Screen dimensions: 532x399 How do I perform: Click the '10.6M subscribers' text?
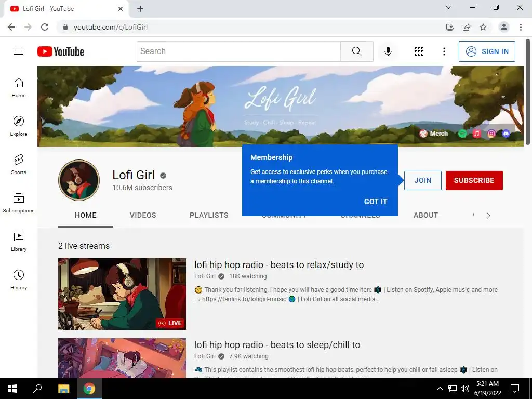(x=142, y=188)
